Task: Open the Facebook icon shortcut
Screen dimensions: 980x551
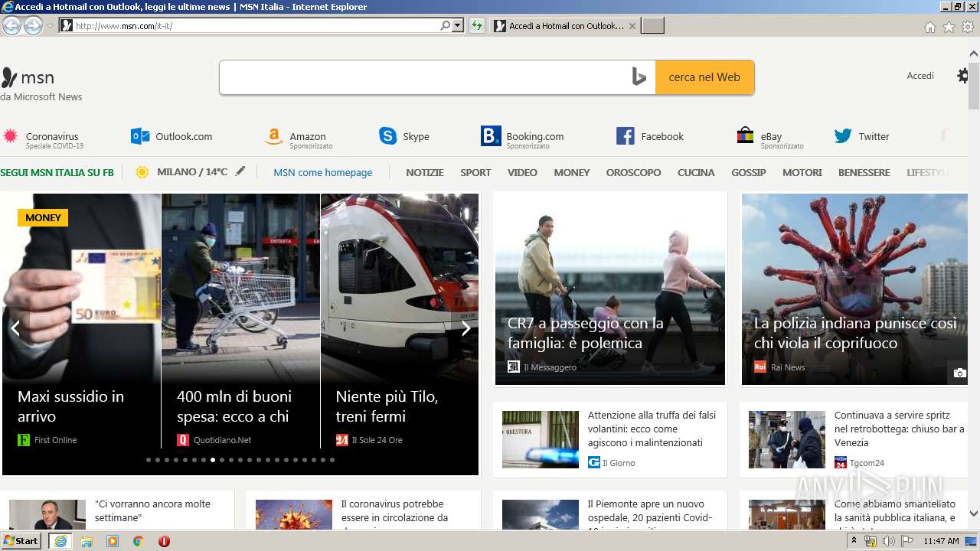Action: tap(625, 136)
